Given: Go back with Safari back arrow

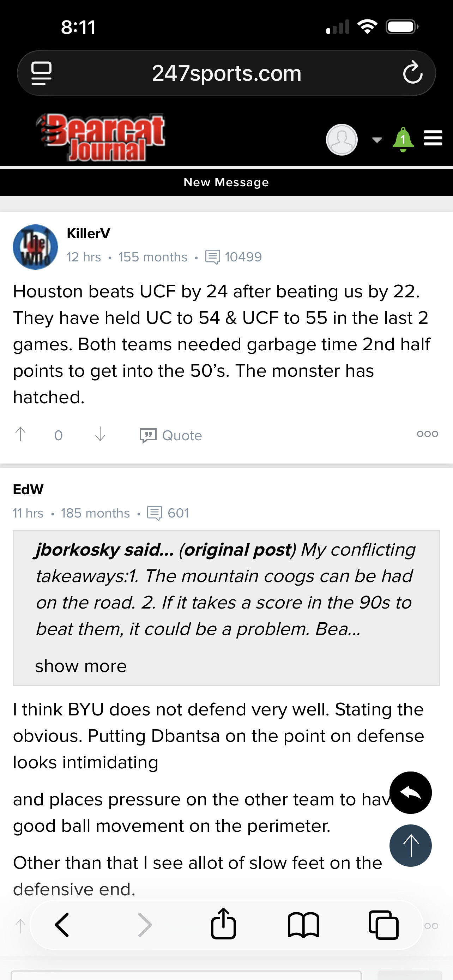Looking at the screenshot, I should coord(62,925).
